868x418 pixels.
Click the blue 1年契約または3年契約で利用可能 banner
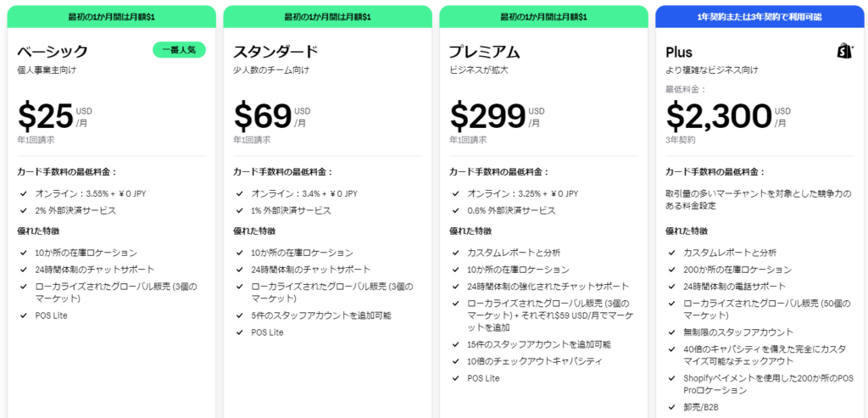pyautogui.click(x=759, y=17)
